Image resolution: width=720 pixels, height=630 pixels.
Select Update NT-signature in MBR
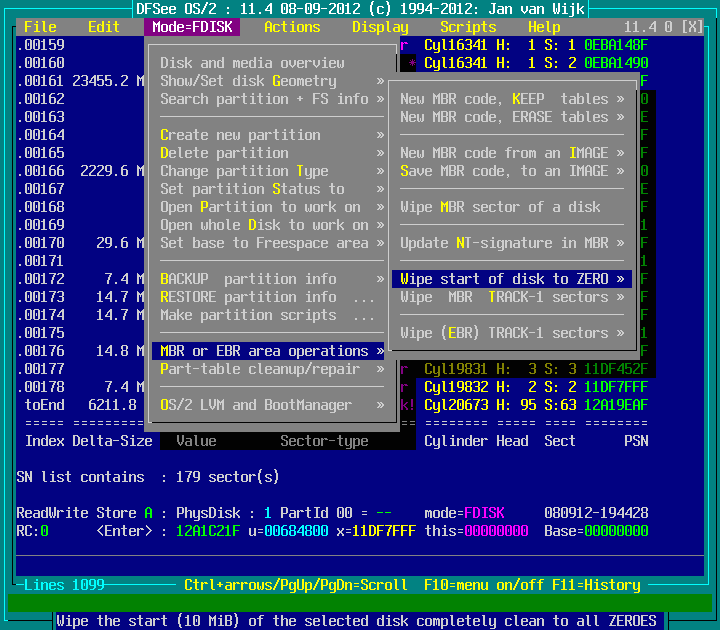click(511, 243)
